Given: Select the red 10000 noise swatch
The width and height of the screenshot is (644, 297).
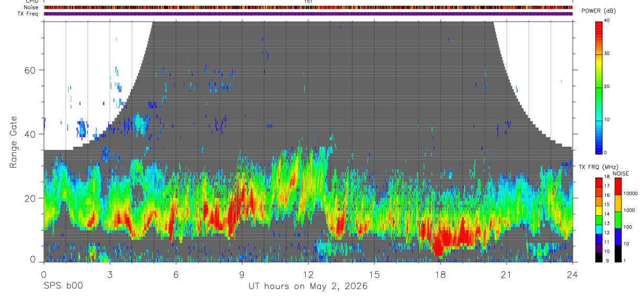Looking at the screenshot, I should (618, 186).
